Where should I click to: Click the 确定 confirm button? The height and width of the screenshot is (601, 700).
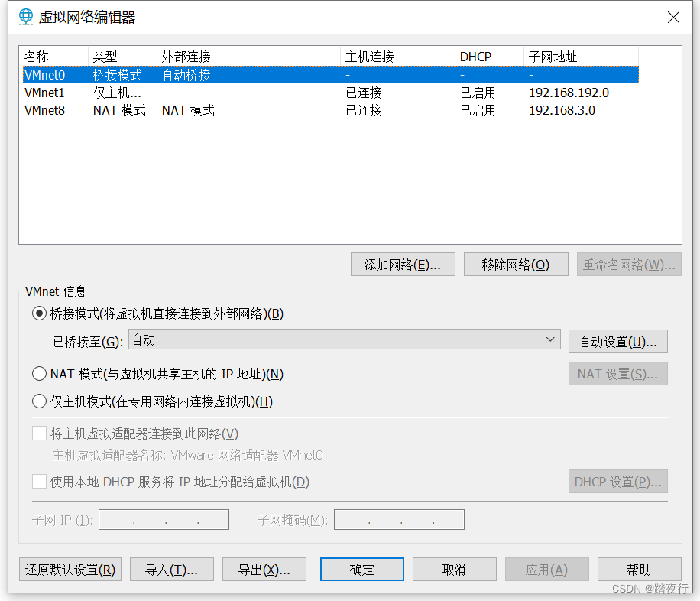(361, 569)
